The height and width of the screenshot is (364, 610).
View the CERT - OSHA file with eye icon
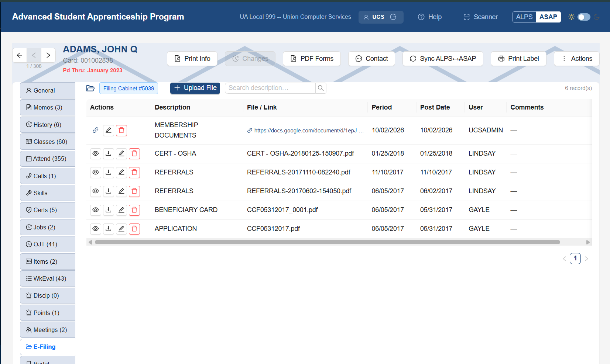coord(96,153)
